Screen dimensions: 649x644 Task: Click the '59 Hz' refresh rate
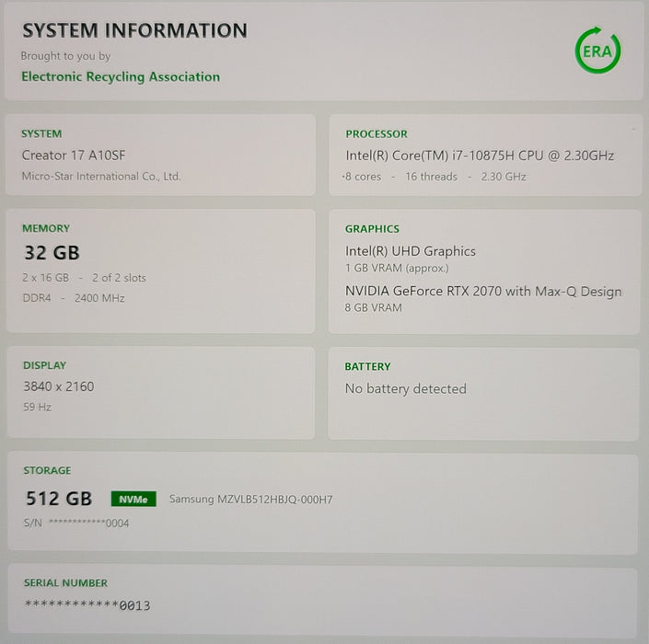[x=37, y=407]
